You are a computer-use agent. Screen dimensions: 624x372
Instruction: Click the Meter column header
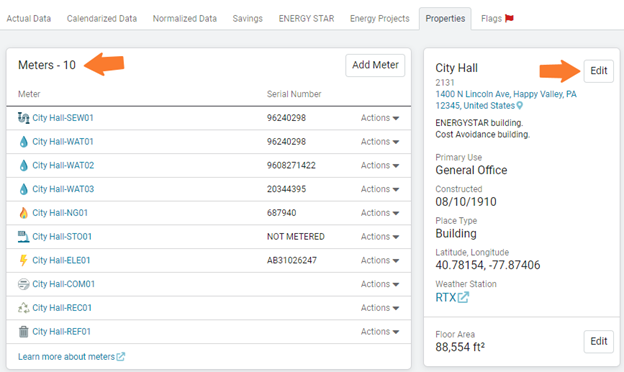(x=29, y=94)
